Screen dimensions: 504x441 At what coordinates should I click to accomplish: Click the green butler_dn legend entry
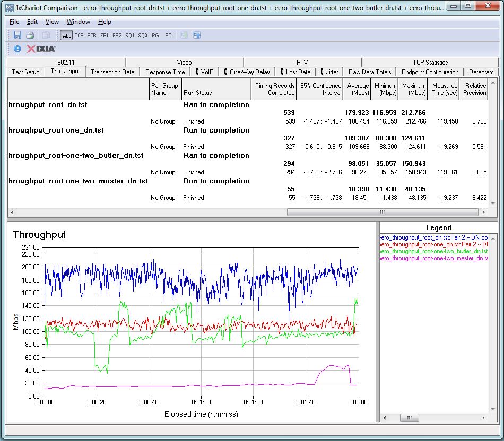click(434, 251)
